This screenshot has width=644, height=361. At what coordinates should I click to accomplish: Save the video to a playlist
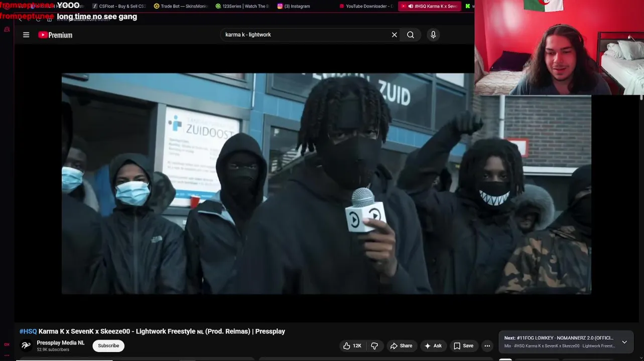[463, 346]
